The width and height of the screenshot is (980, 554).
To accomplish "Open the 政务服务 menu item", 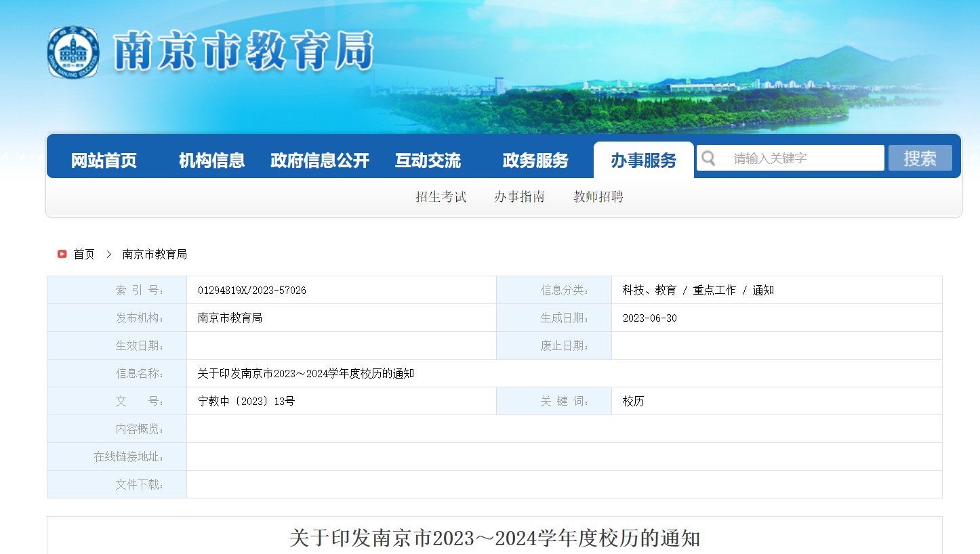I will [x=535, y=161].
